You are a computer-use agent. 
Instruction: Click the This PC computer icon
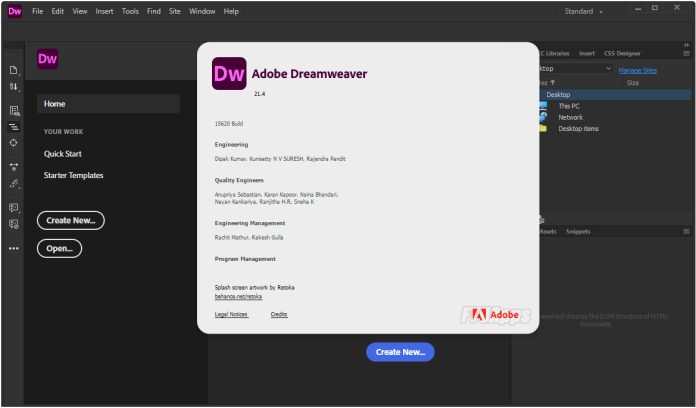pos(543,106)
